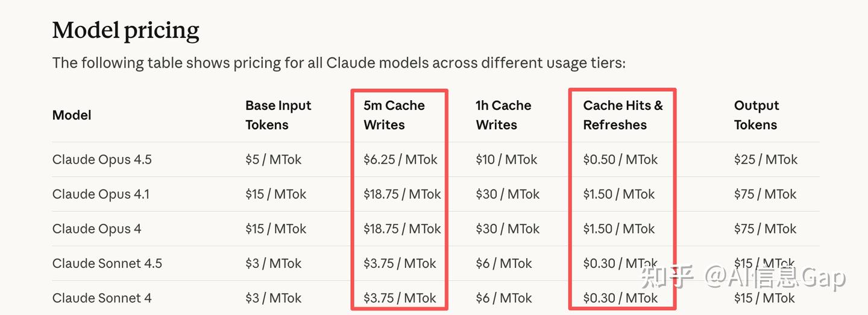Screen dimensions: 868x315
Task: Click the $25 / MTok output price
Action: pyautogui.click(x=766, y=160)
